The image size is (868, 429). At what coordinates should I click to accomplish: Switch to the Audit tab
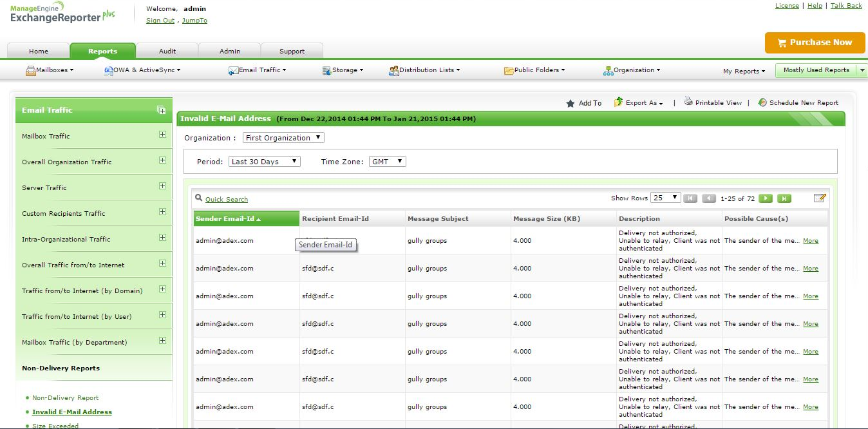tap(167, 52)
